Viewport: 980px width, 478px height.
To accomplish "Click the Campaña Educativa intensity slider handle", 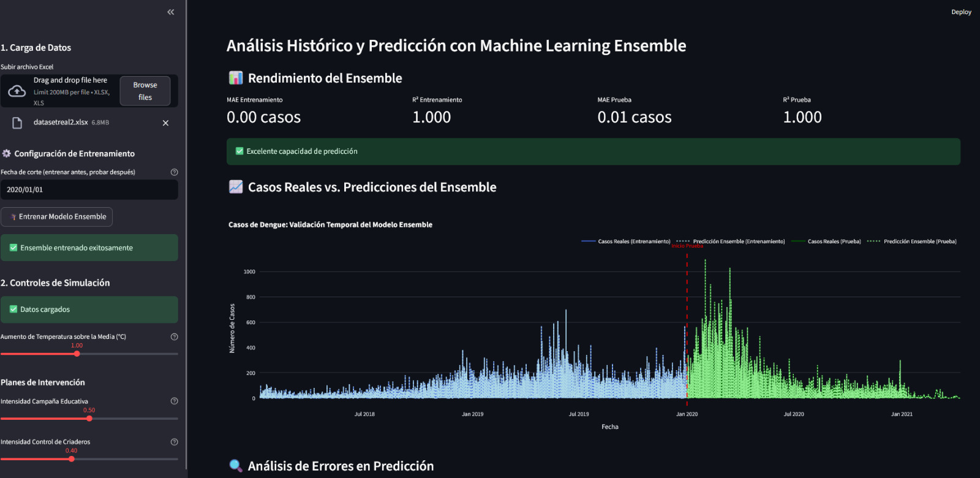I will point(89,419).
